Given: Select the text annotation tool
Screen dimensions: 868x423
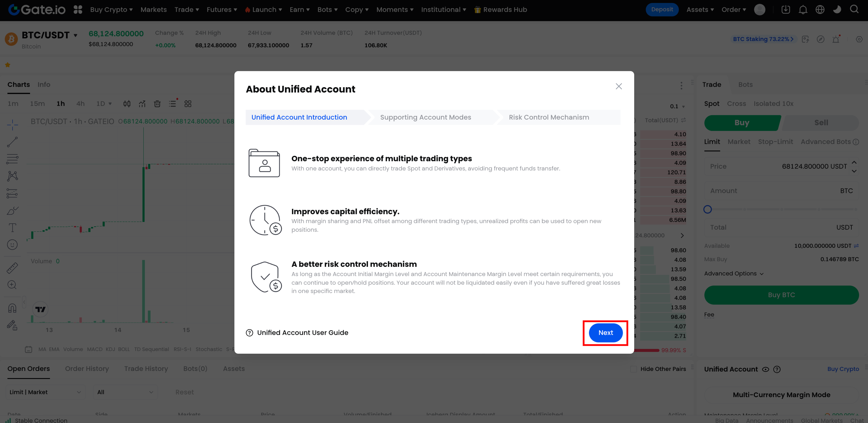Looking at the screenshot, I should pos(12,228).
